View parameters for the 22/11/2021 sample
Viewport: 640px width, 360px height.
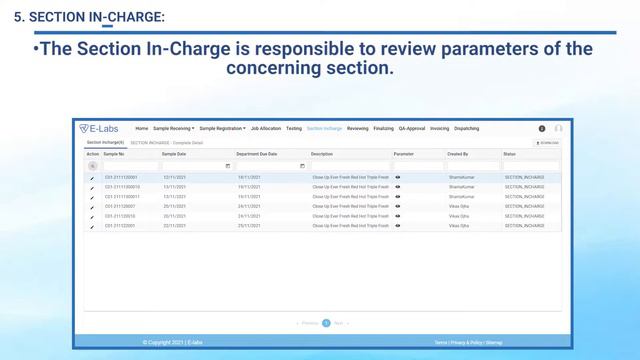coord(398,226)
